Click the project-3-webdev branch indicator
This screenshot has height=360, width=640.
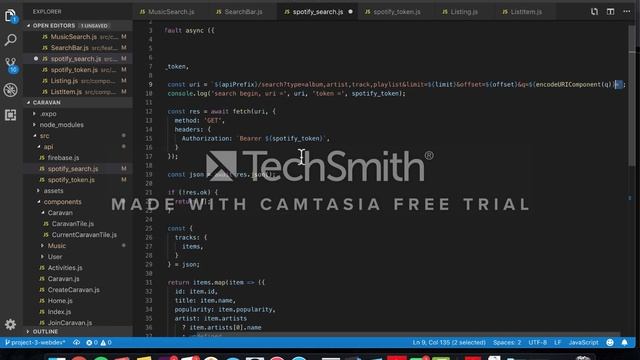tap(35, 342)
